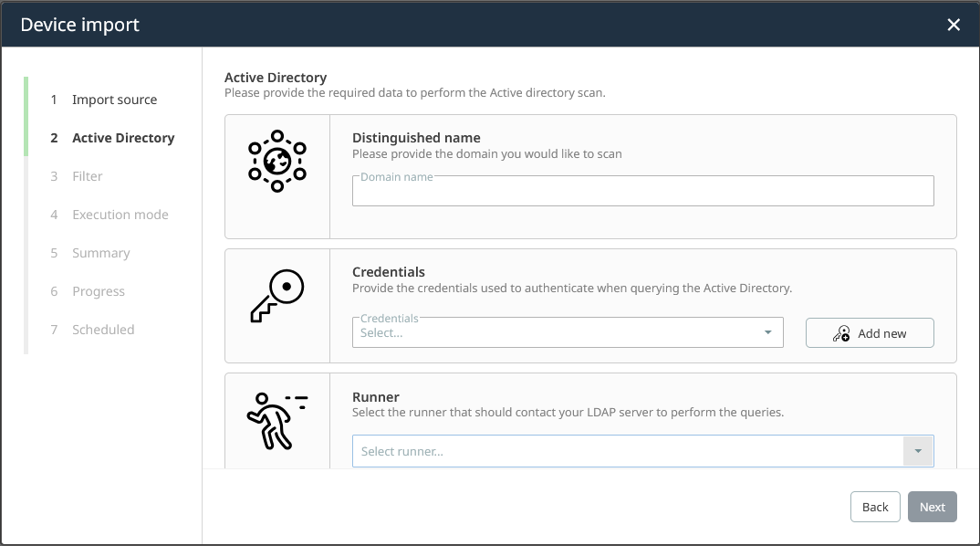The height and width of the screenshot is (546, 980).
Task: Close the Device import dialog
Action: coord(954,25)
